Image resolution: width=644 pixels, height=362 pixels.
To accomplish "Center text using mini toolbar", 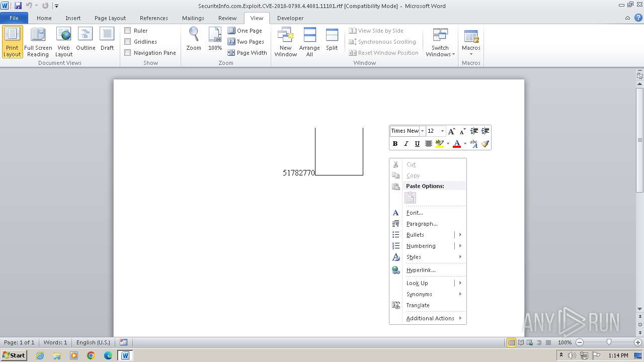I will [x=428, y=144].
